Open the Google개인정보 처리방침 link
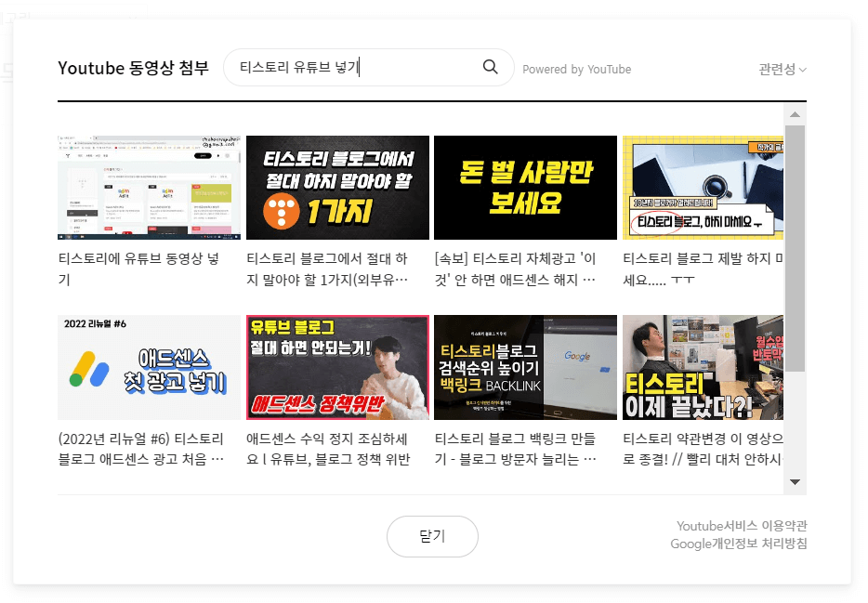Viewport: 868px width, 603px height. (x=741, y=544)
